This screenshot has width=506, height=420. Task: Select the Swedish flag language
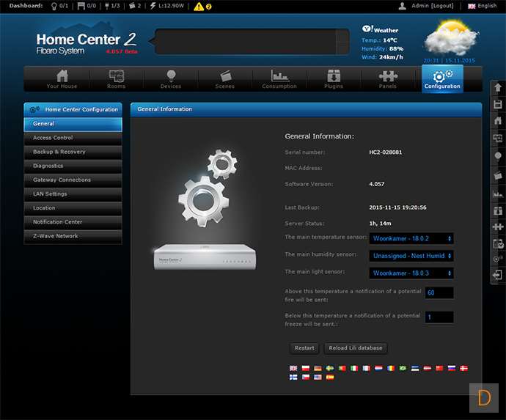pos(329,368)
